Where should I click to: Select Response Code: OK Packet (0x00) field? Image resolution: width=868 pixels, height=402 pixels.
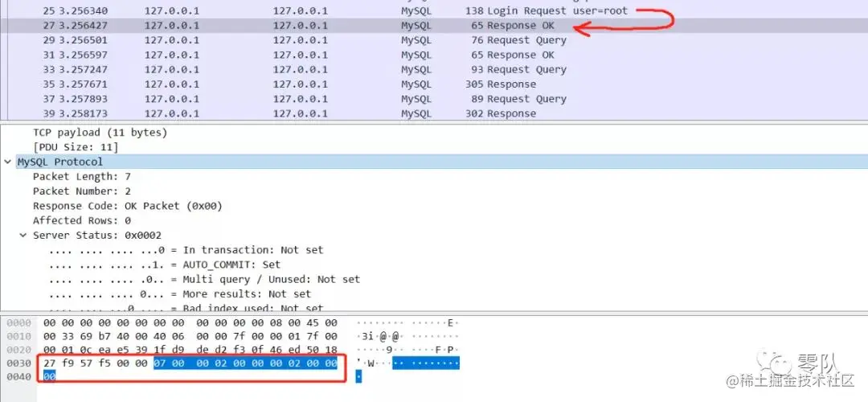pos(127,206)
